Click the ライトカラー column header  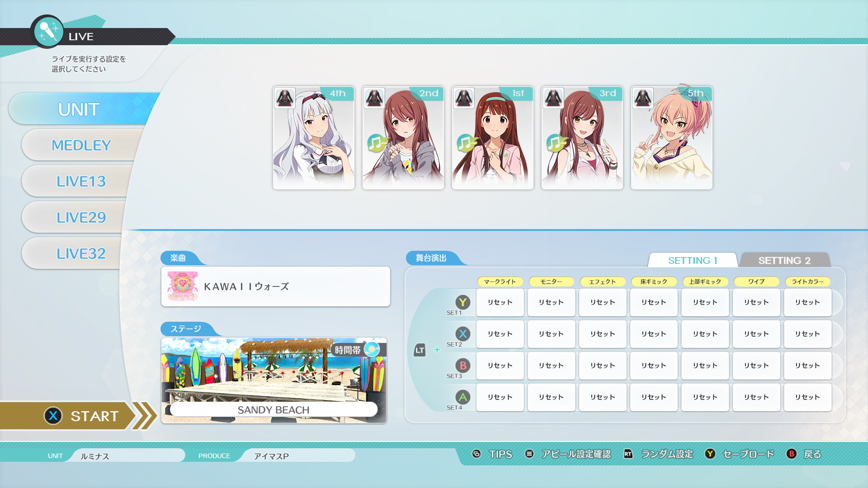click(808, 282)
